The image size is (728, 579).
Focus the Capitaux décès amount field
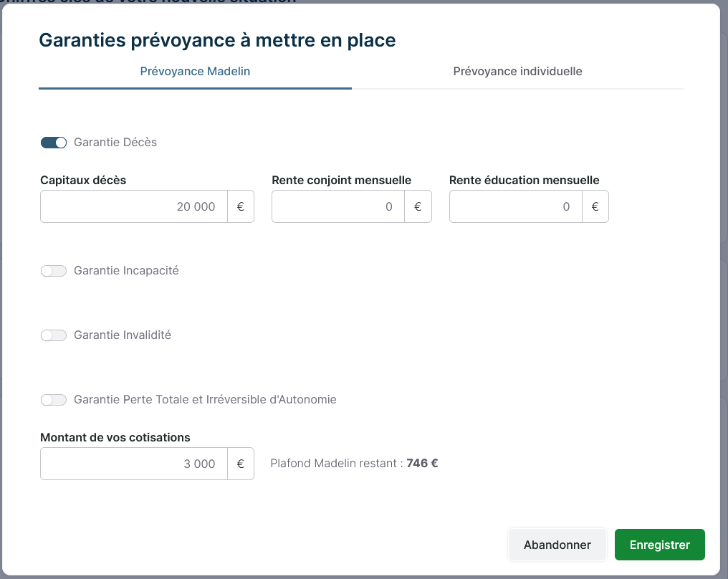134,206
